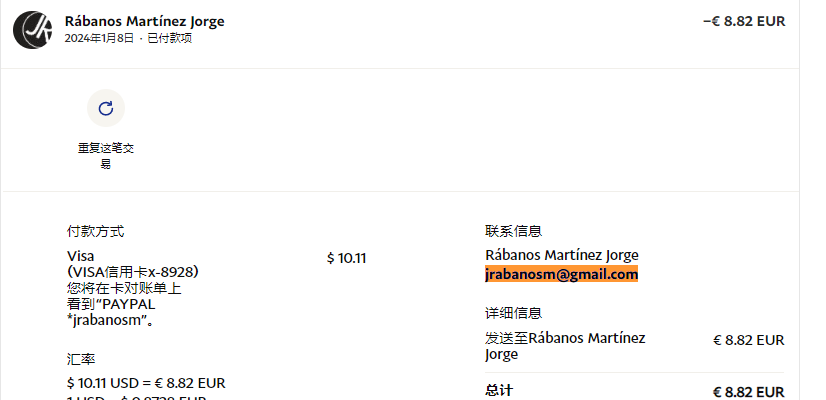Click the VISA信用卡x-8928 card text
The image size is (826, 400).
pos(133,271)
